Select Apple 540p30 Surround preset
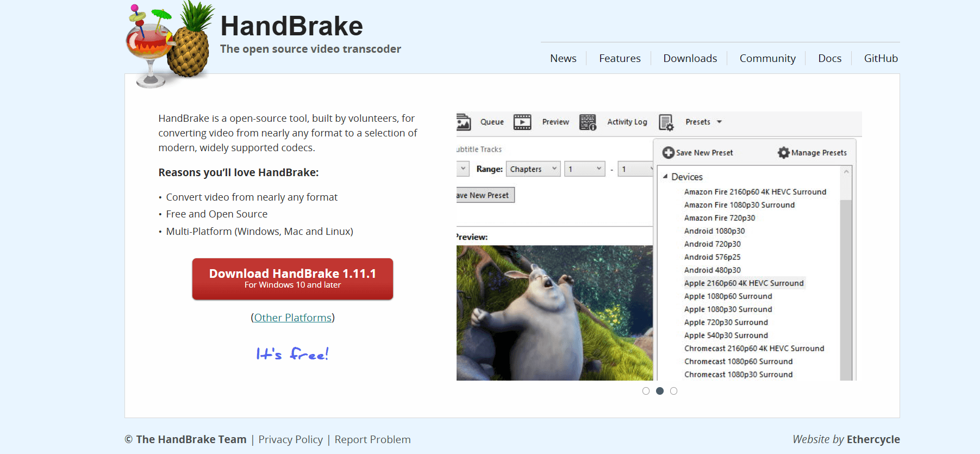This screenshot has width=980, height=454. tap(726, 335)
